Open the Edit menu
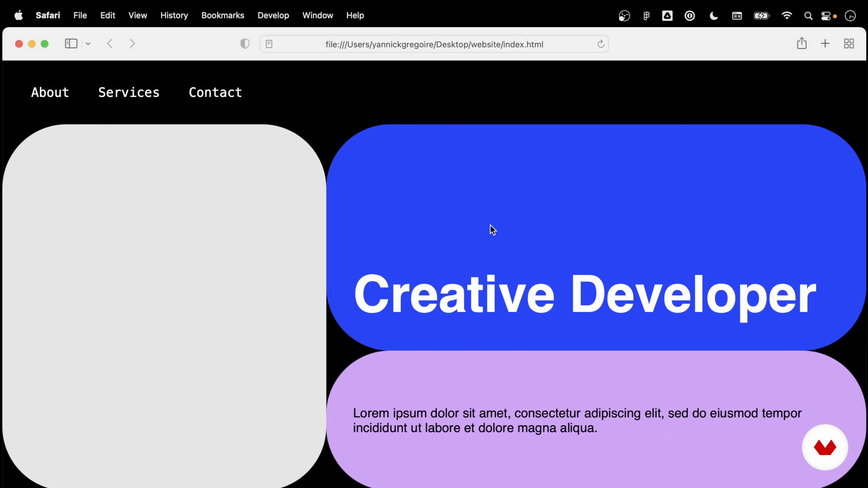The height and width of the screenshot is (488, 868). (x=108, y=16)
